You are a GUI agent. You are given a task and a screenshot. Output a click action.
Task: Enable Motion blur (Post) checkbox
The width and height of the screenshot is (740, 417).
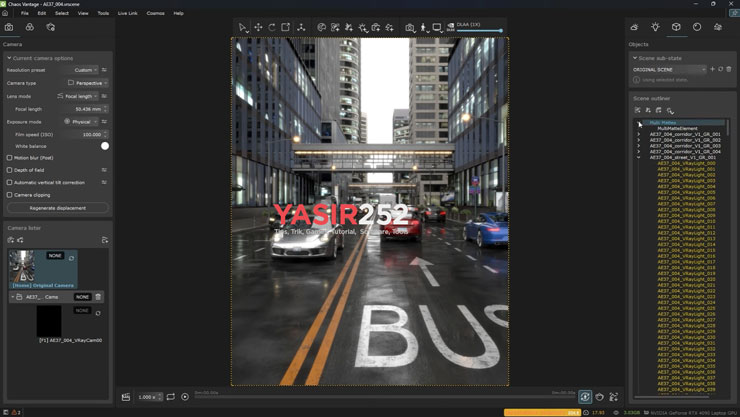tap(9, 158)
